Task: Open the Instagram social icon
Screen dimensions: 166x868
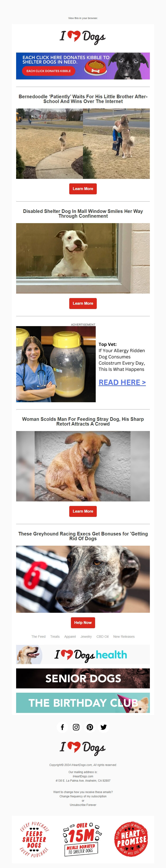Action: tap(76, 727)
